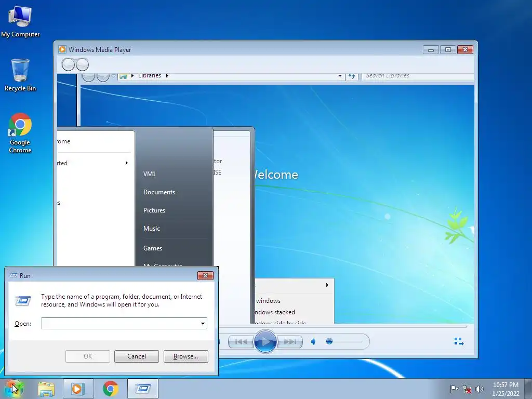Play media in Windows Media Player
Image resolution: width=532 pixels, height=399 pixels.
tap(264, 341)
